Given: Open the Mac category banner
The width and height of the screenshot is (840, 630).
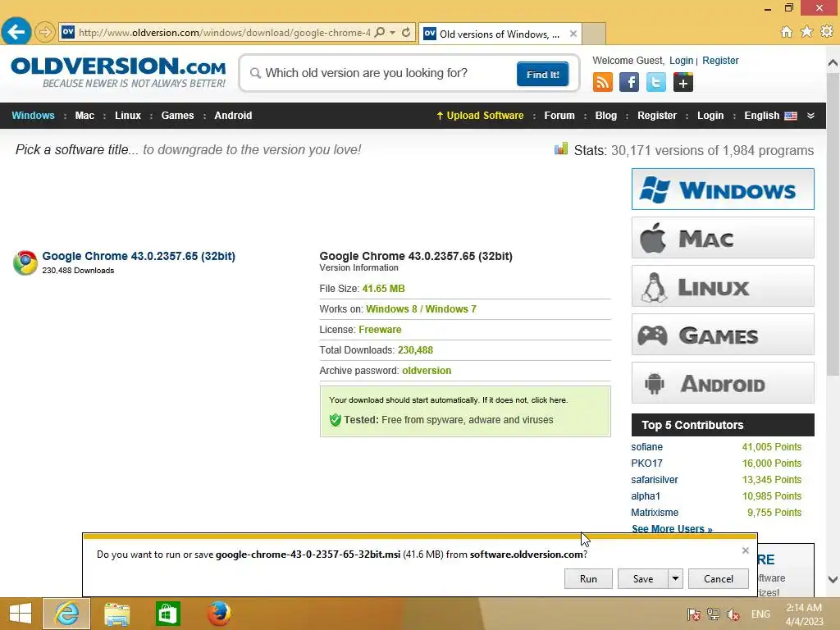Looking at the screenshot, I should tap(723, 237).
